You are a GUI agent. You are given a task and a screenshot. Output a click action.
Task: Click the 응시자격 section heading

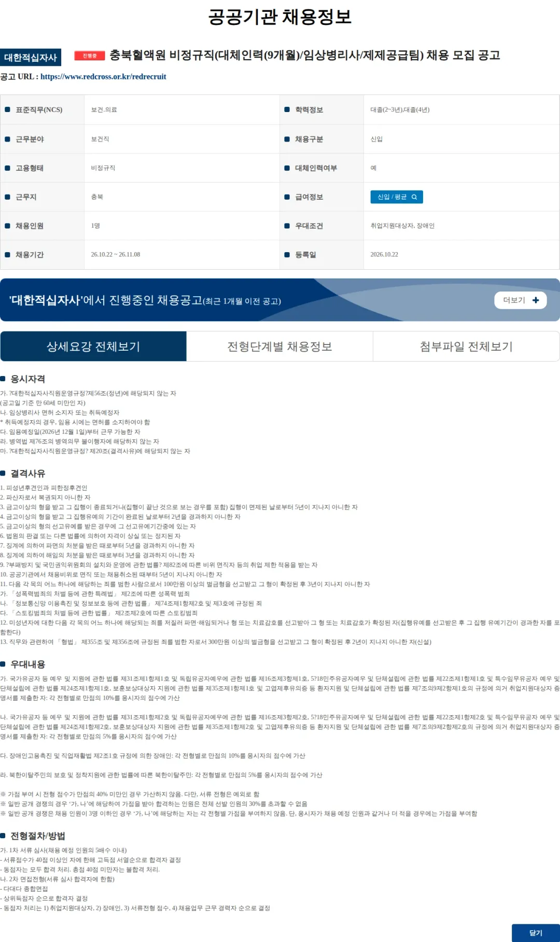[27, 379]
